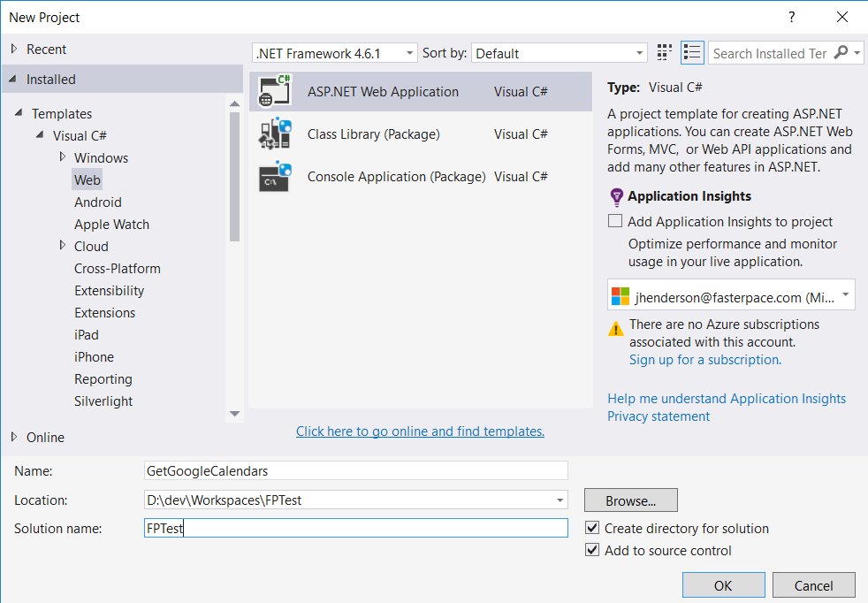This screenshot has height=603, width=868.
Task: Uncheck Create directory for solution
Action: click(x=592, y=528)
